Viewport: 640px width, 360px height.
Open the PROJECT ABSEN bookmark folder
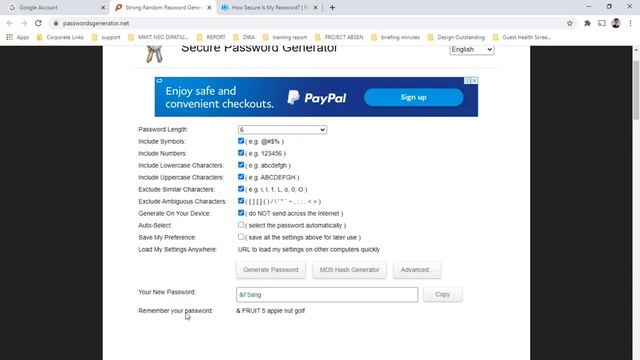(x=339, y=37)
